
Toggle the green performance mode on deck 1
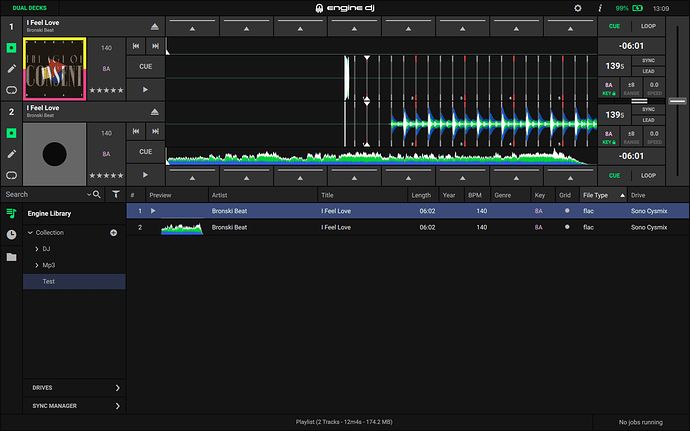click(11, 48)
